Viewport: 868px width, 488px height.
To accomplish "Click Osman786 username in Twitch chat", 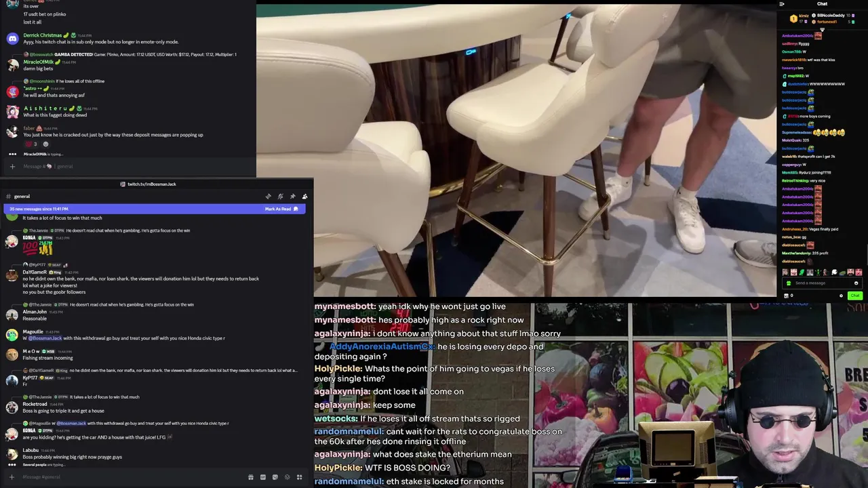I will click(x=791, y=52).
